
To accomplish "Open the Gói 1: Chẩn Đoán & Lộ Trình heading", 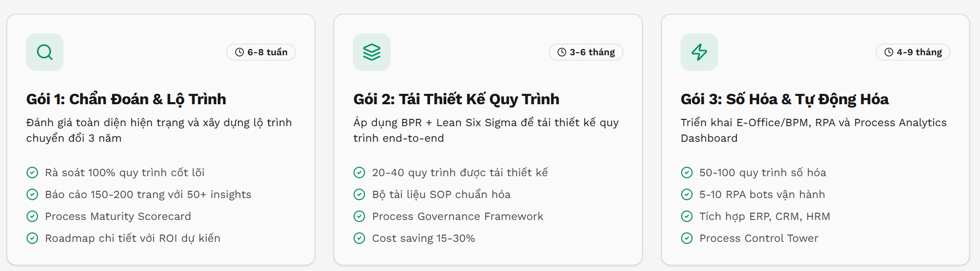I will 126,99.
